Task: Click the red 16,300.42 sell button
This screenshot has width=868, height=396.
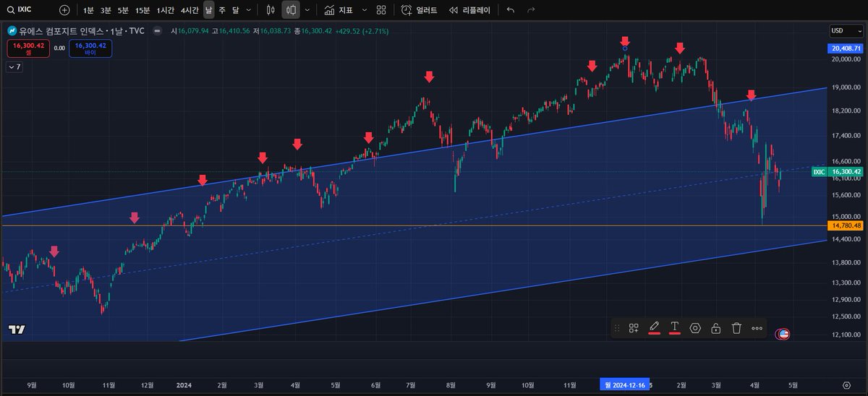Action: pyautogui.click(x=28, y=48)
